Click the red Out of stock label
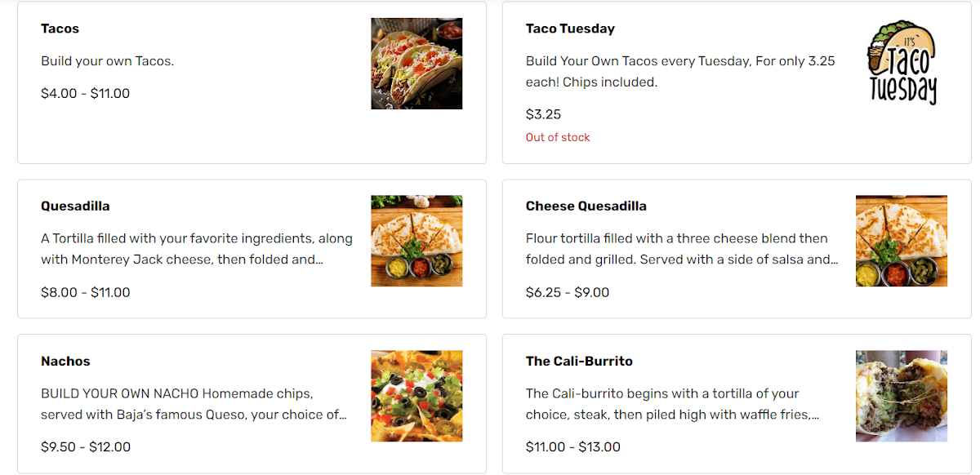Viewport: 980px width, 475px height. pos(558,137)
